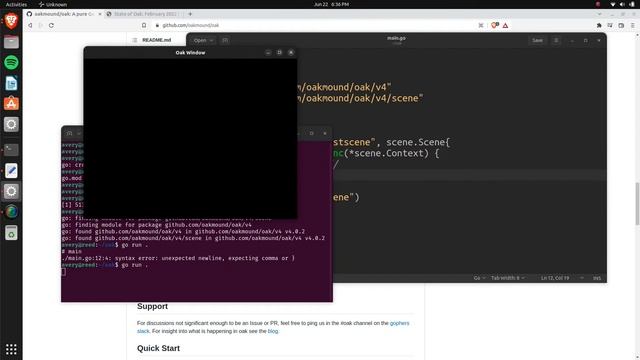Click the new document icon in text editor
640x360 pixels.
(x=225, y=40)
